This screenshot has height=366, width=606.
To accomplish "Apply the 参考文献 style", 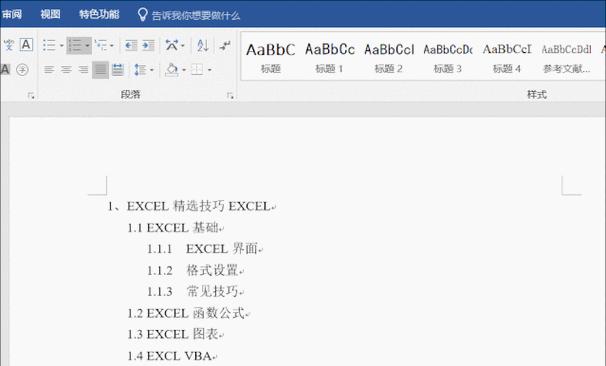I will (x=567, y=58).
